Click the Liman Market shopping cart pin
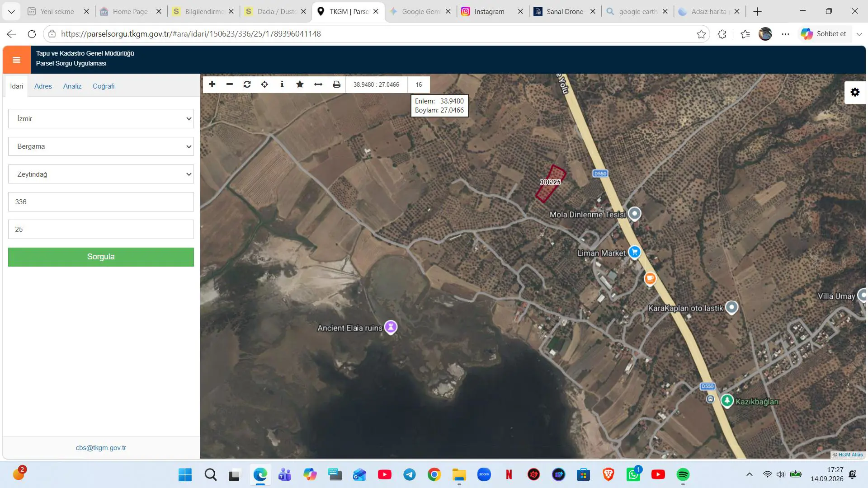The image size is (868, 488). 635,252
